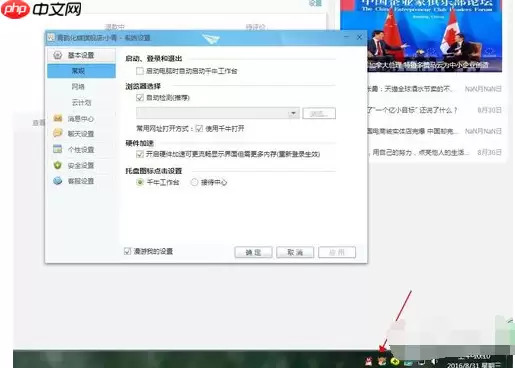
Task: Toggle 使用千牛打开 checkbox
Action: coord(199,128)
